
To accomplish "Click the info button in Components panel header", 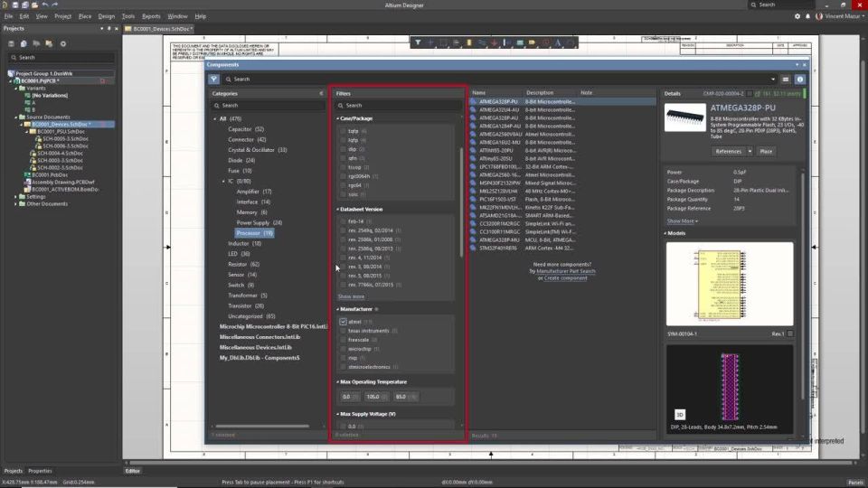I will (800, 80).
